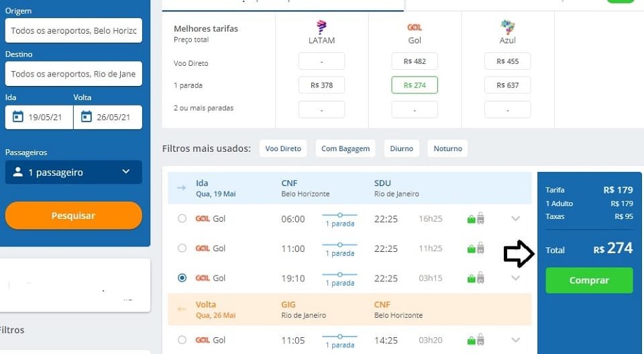
Task: Expand details of the 11:05 return flight
Action: click(515, 340)
